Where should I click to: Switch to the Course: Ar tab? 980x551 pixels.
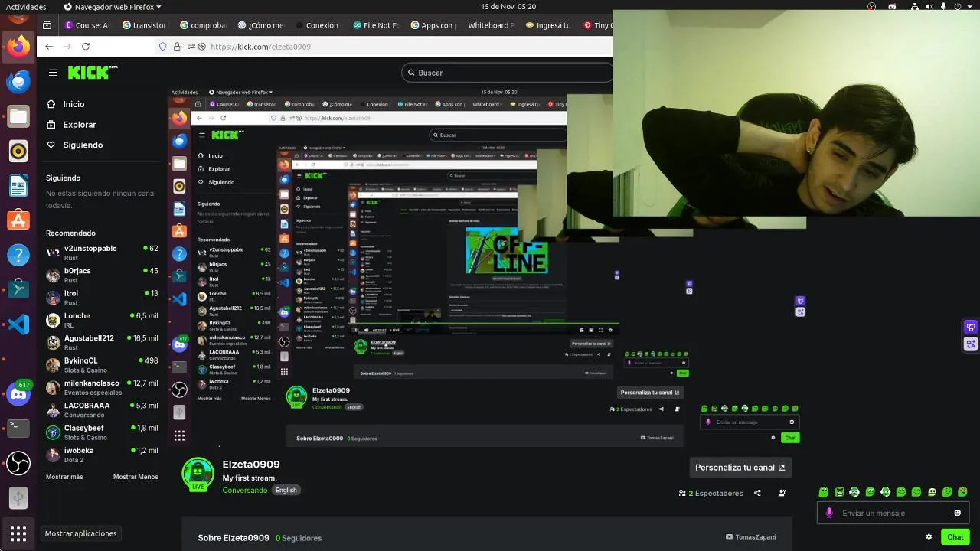tap(88, 25)
